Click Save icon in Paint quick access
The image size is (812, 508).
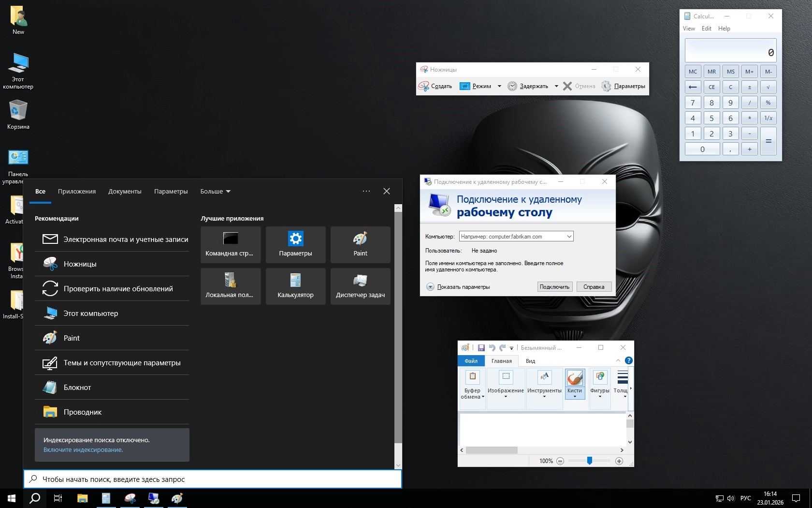(481, 348)
